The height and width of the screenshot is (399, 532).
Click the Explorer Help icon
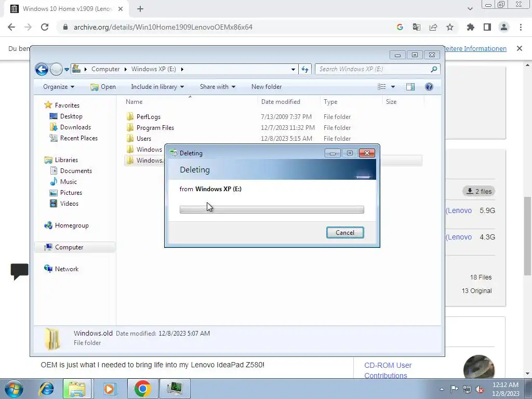[429, 87]
